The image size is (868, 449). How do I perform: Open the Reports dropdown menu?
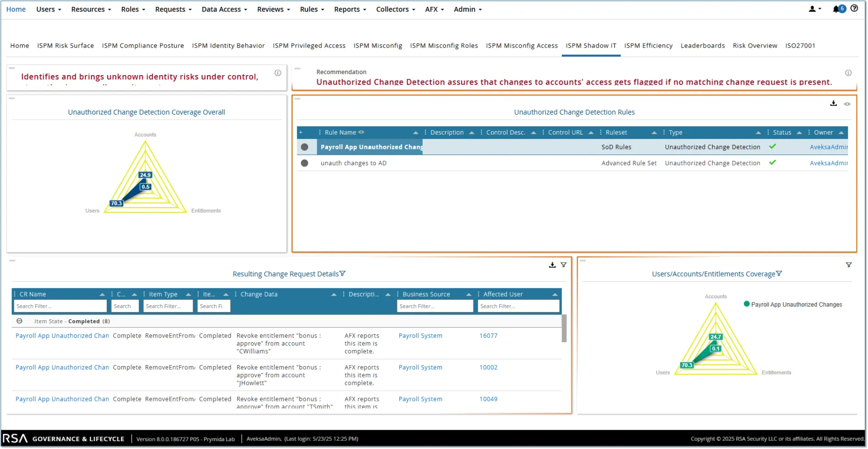point(350,9)
